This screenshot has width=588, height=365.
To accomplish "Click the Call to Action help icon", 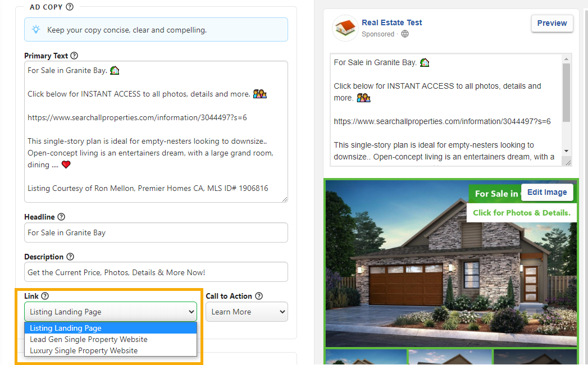I will click(258, 296).
